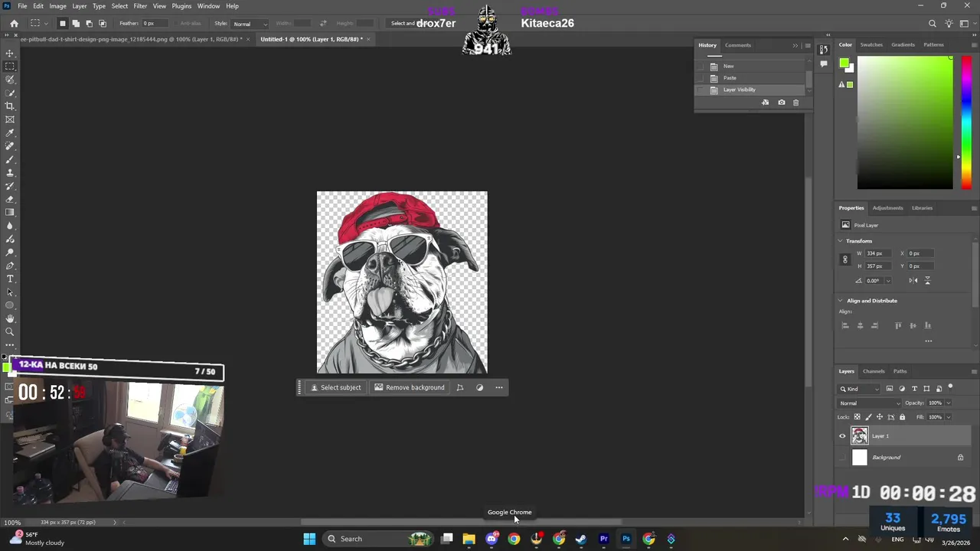980x551 pixels.
Task: Select the Frame tool
Action: click(10, 119)
